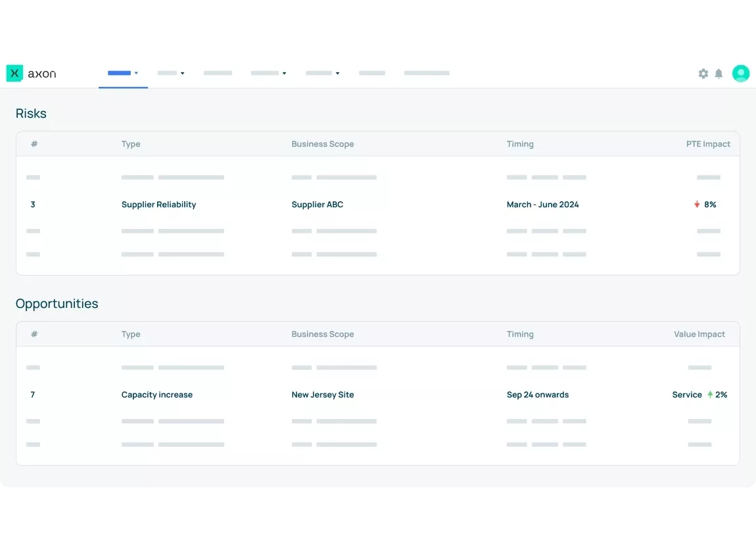This screenshot has height=546, width=756.
Task: Click the PTE Impact column header
Action: (x=708, y=143)
